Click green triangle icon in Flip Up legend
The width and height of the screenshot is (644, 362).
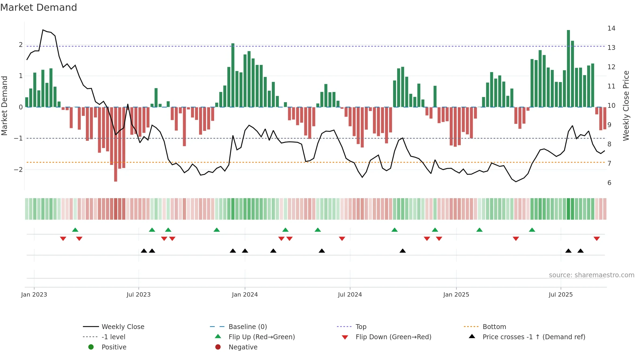tap(218, 336)
